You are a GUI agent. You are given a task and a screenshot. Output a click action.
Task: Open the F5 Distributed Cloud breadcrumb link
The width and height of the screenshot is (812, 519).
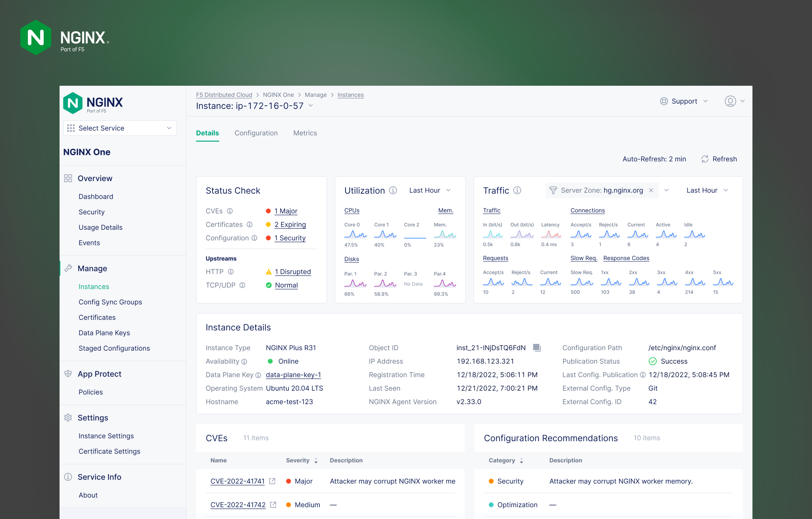pyautogui.click(x=224, y=95)
